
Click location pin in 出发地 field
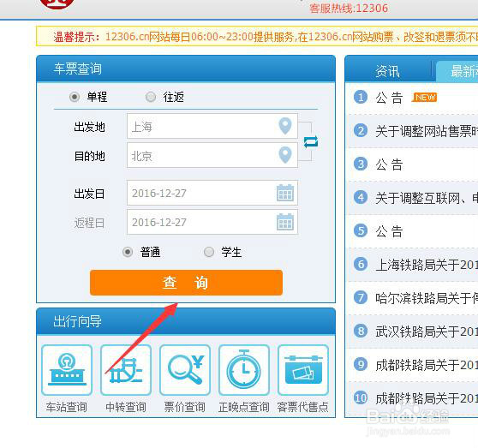[x=285, y=126]
